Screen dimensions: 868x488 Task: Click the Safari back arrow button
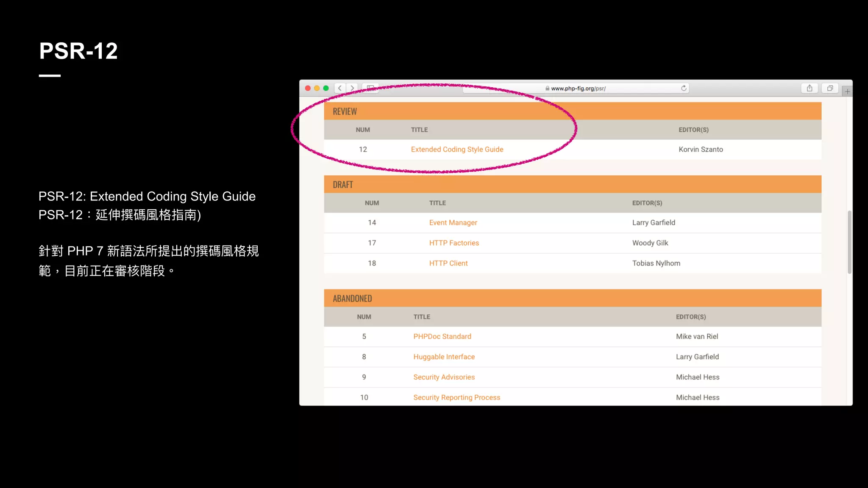(339, 88)
